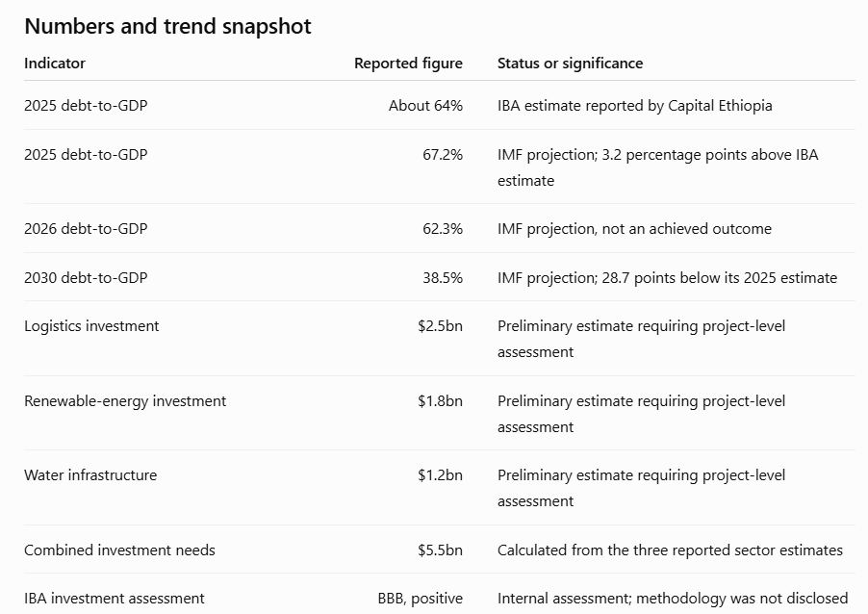Select the IBA investment assessment label
The height and width of the screenshot is (614, 868).
coord(115,598)
